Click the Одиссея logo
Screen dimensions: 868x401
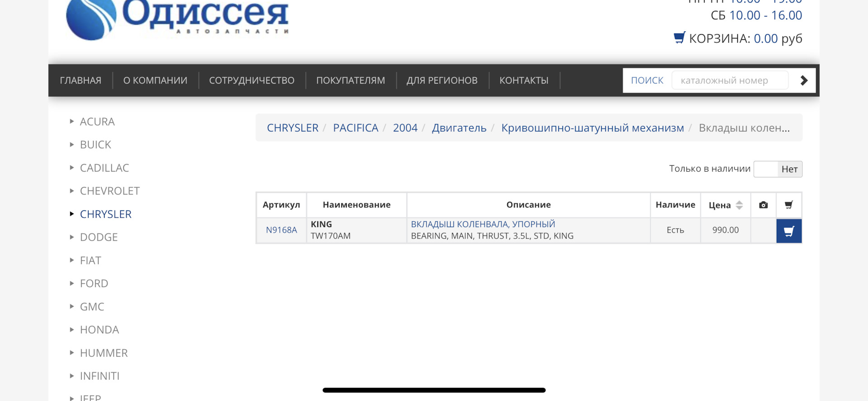[177, 19]
